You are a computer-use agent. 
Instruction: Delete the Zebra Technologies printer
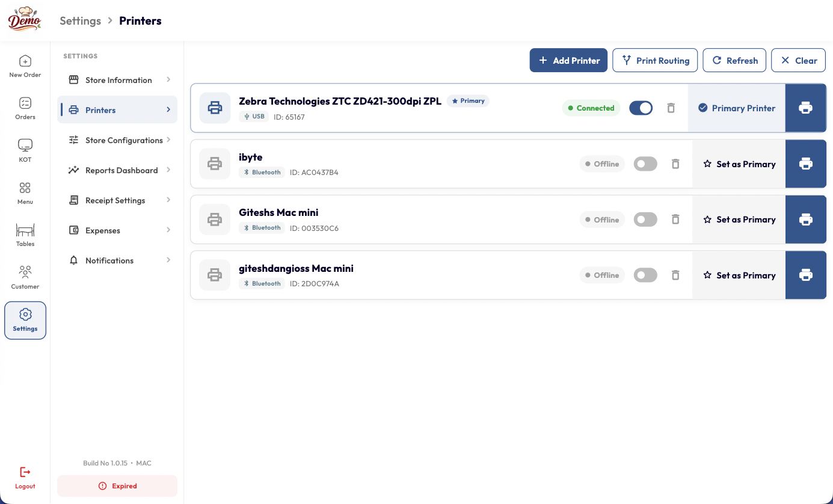(671, 108)
